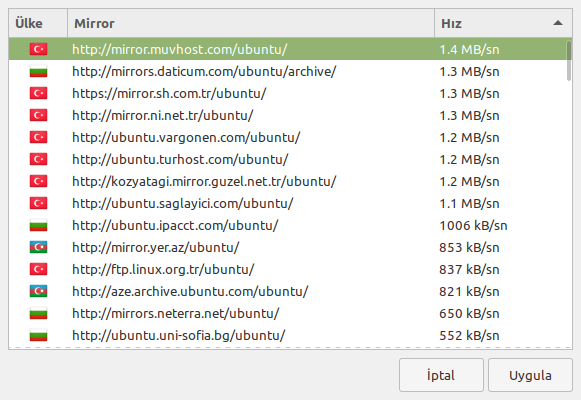Viewport: 581px width, 400px height.
Task: Select the mirrors.neterra.net mirror entry
Action: 288,313
